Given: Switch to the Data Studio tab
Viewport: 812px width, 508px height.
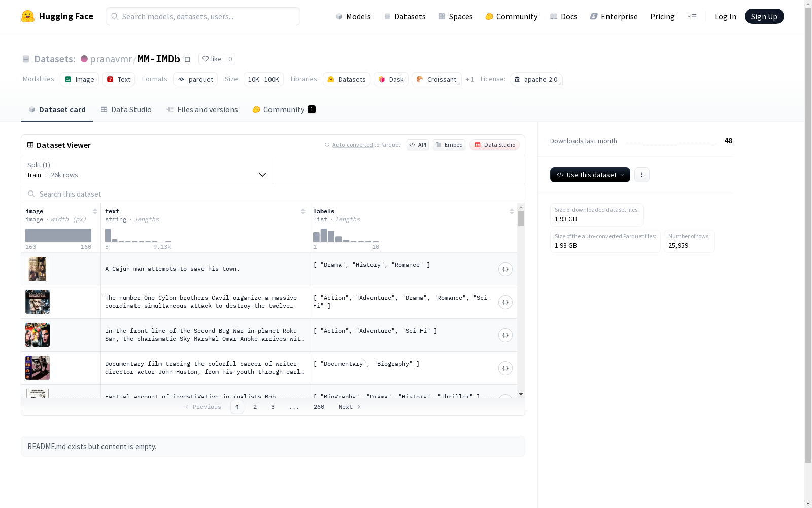Looking at the screenshot, I should coord(126,110).
